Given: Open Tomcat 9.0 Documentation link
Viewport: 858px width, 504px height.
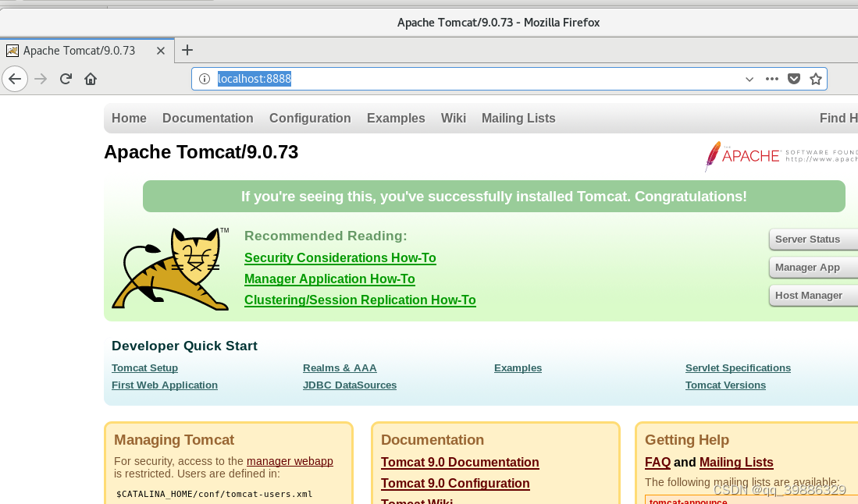Looking at the screenshot, I should pyautogui.click(x=460, y=463).
